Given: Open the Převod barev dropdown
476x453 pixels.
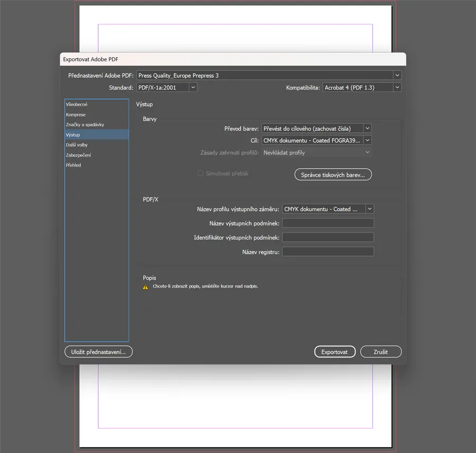Looking at the screenshot, I should tap(316, 129).
